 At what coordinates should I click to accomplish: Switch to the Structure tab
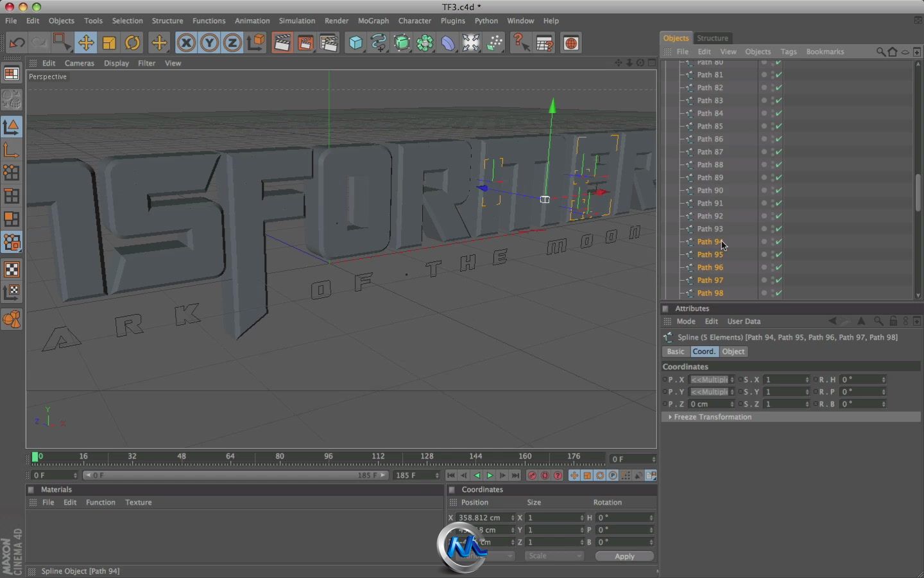[712, 38]
